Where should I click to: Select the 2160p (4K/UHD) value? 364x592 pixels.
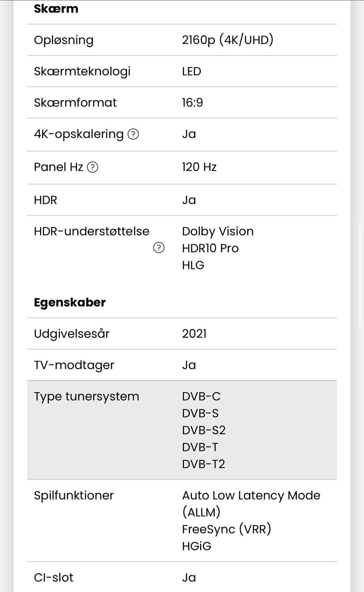click(x=227, y=40)
